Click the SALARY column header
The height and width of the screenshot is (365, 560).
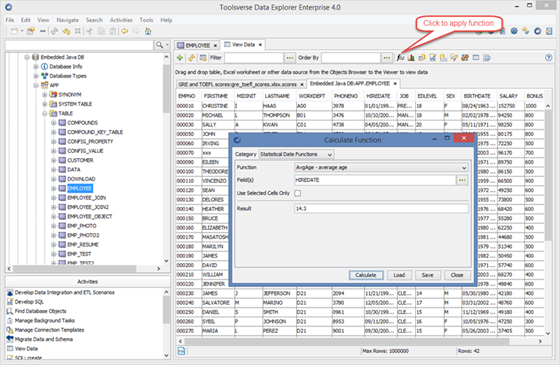[x=509, y=96]
